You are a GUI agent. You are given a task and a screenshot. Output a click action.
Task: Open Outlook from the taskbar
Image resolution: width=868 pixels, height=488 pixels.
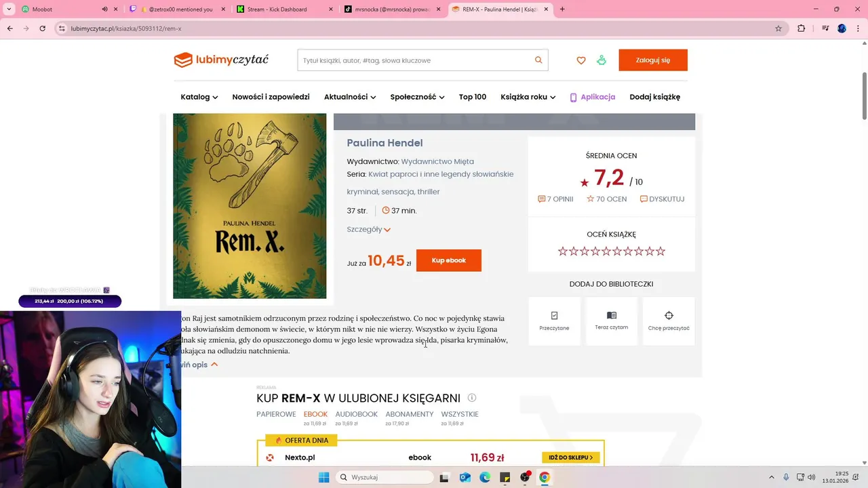(465, 477)
